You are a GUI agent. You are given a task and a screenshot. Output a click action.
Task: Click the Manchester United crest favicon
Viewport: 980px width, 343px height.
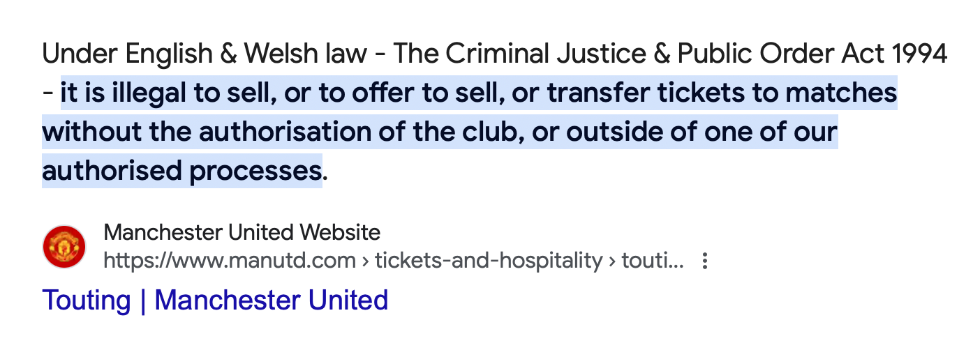(x=64, y=247)
